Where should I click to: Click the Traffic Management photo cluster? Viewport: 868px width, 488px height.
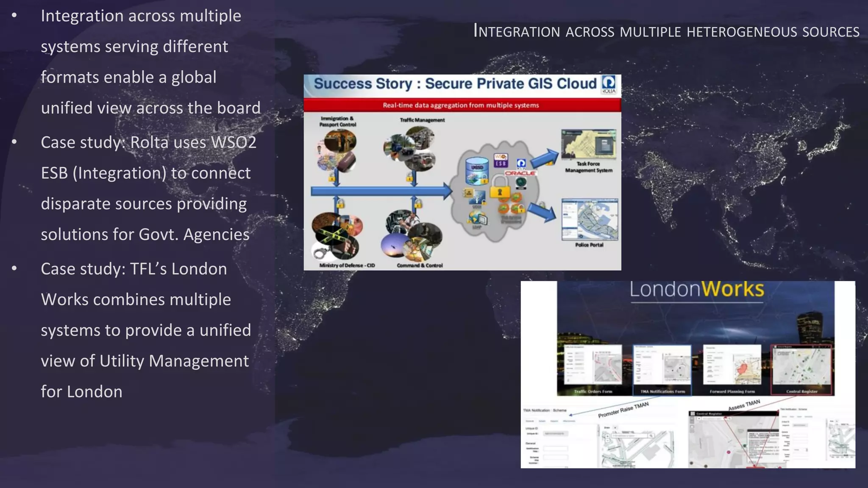410,149
